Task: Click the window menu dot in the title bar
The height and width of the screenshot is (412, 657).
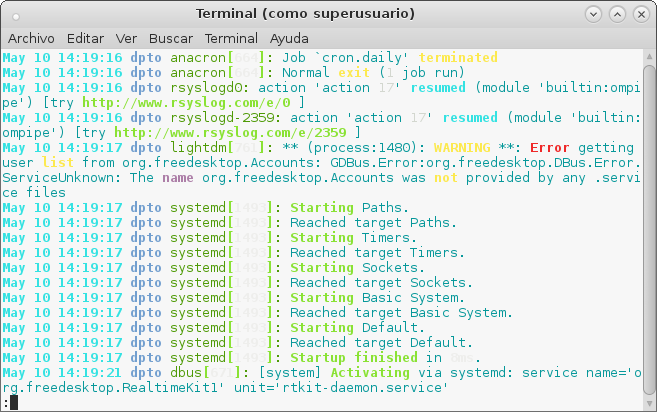Action: (16, 17)
